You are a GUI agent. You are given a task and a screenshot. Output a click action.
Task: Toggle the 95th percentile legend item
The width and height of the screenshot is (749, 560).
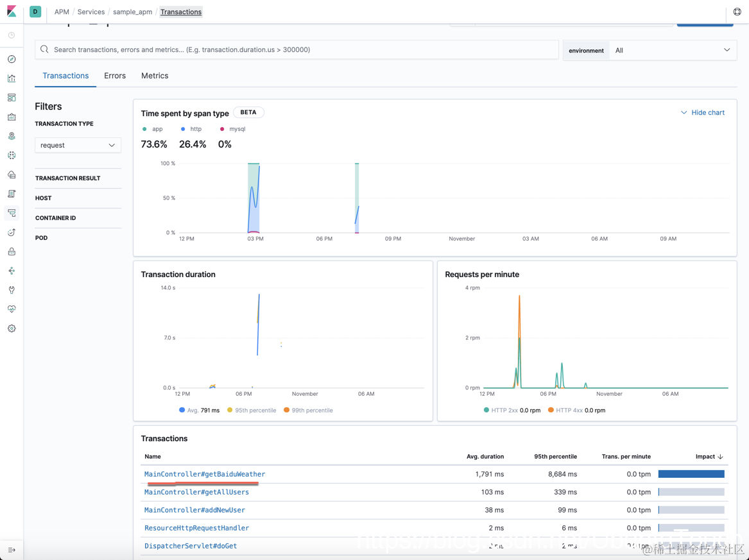point(252,410)
